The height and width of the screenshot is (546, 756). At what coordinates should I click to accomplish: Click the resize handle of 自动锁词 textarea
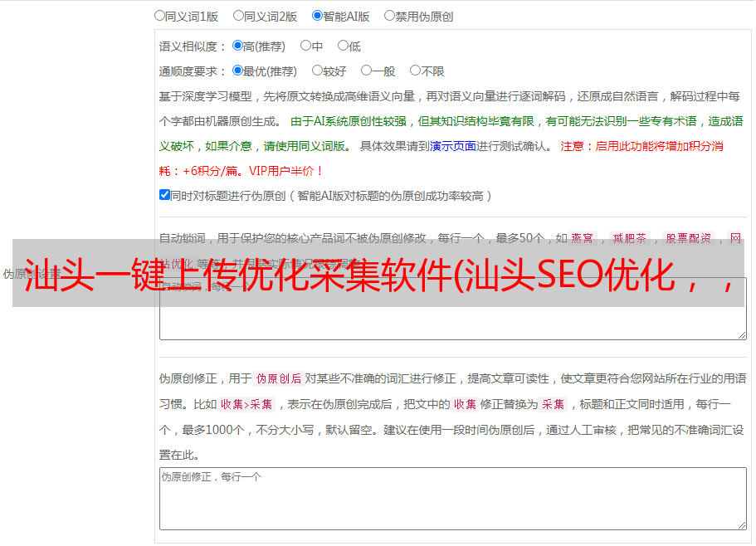click(x=742, y=335)
